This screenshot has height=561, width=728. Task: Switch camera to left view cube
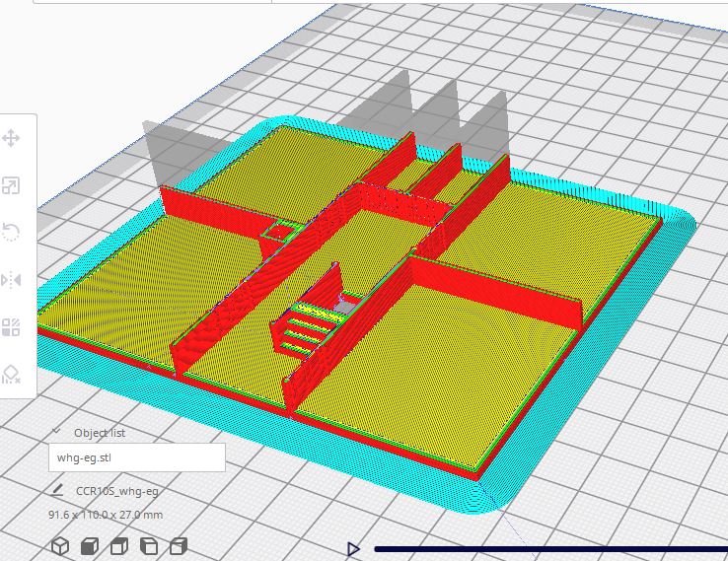149,546
